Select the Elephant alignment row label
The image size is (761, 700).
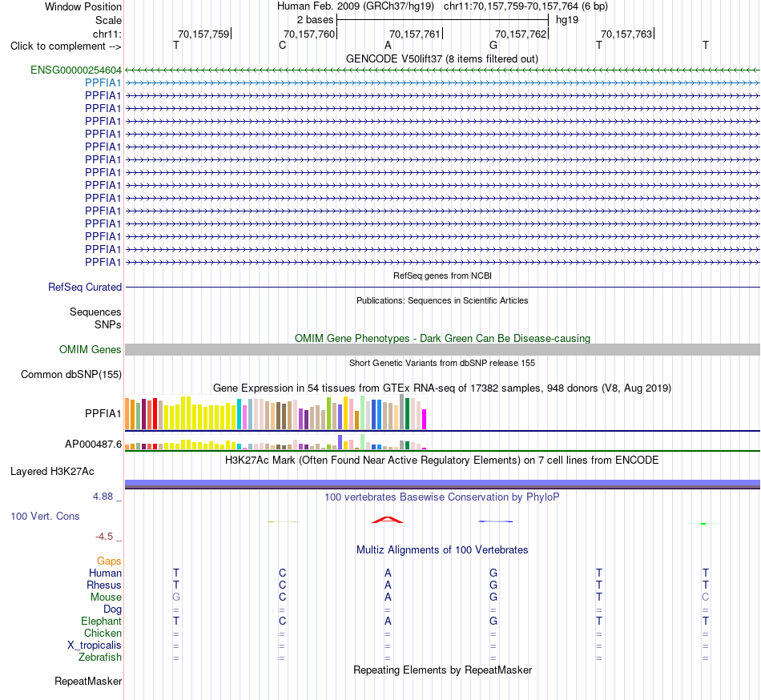101,621
